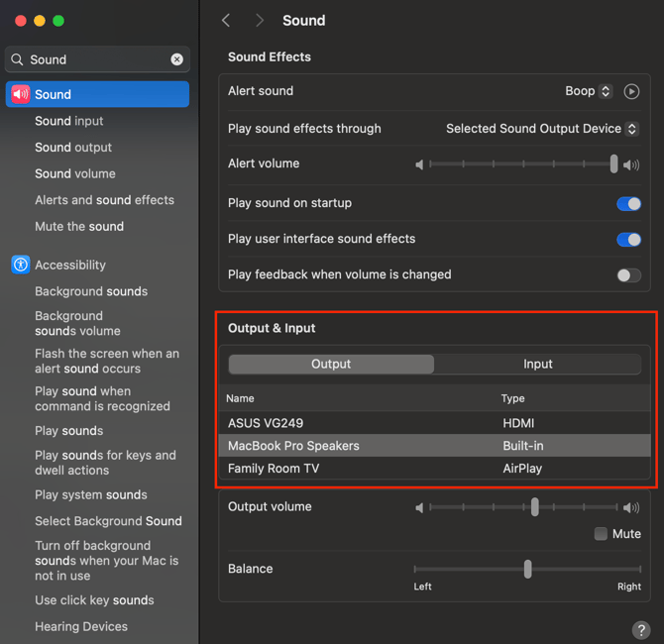The image size is (664, 644).
Task: Click the magnifying glass search icon
Action: pos(18,59)
